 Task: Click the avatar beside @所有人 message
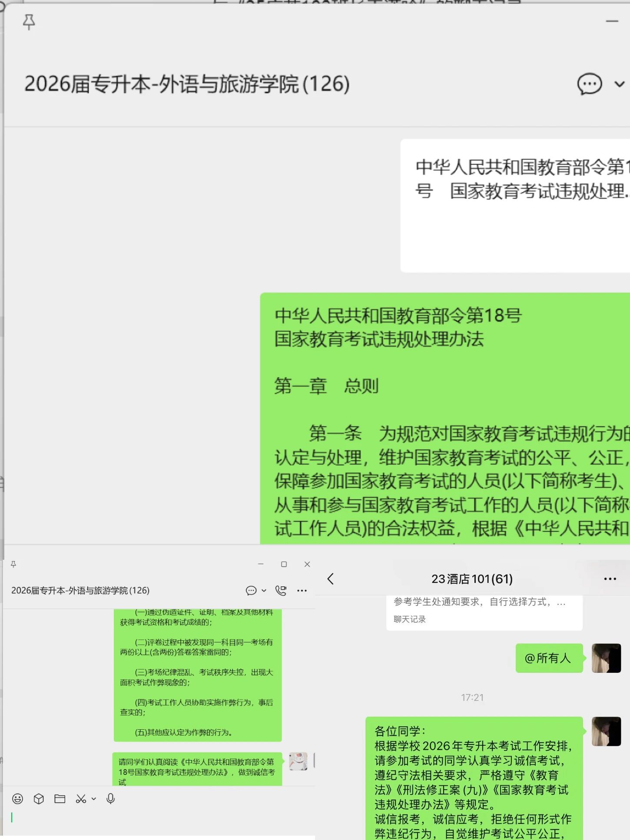(606, 658)
